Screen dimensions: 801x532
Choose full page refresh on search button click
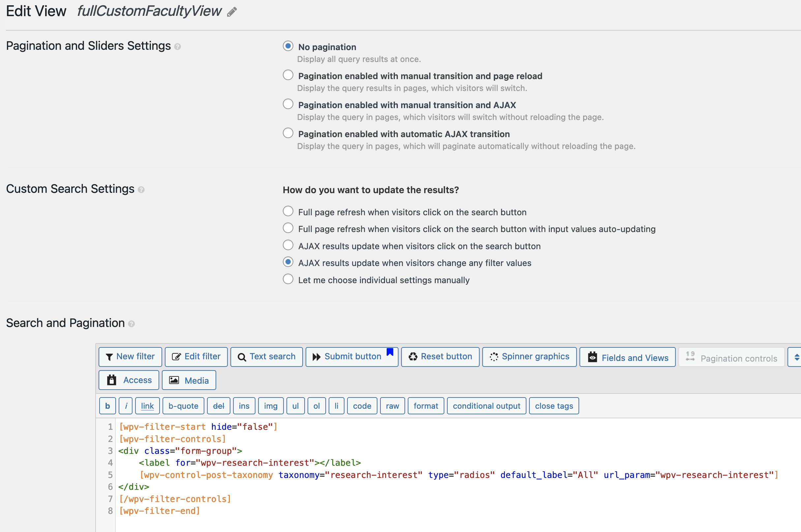pyautogui.click(x=288, y=211)
